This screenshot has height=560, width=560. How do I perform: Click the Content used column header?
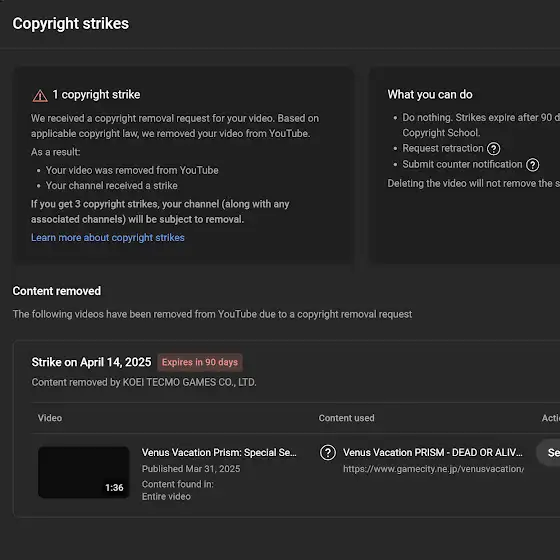346,418
